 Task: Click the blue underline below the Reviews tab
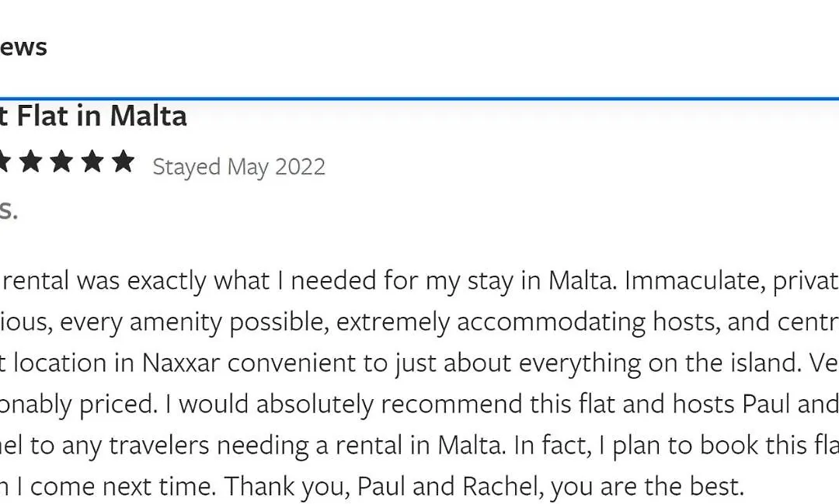pyautogui.click(x=419, y=99)
